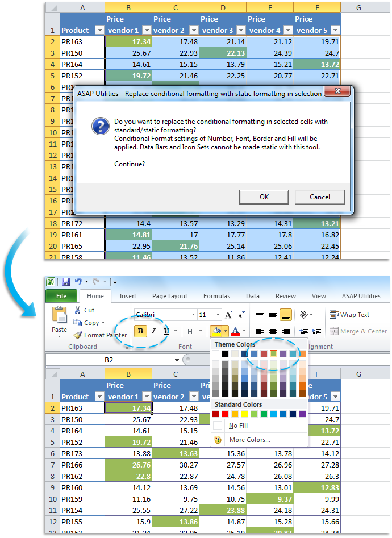The image size is (392, 538).
Task: Click the Borders icon in Font group
Action: pyautogui.click(x=191, y=331)
